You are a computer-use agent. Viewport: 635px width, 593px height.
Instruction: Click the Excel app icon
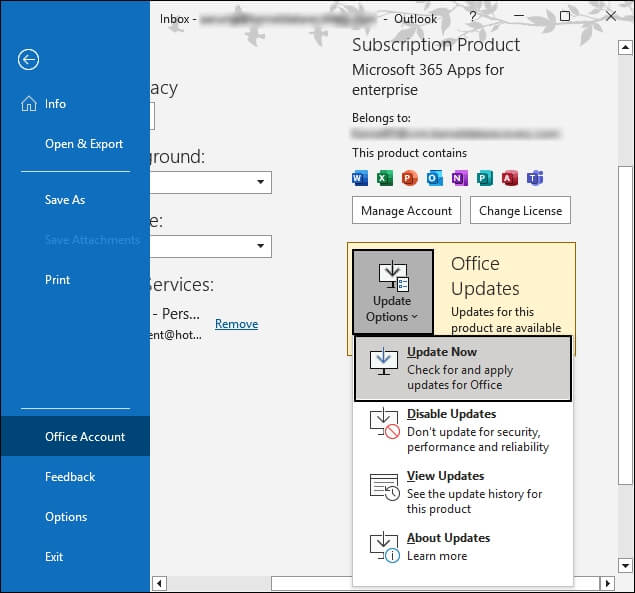(x=385, y=178)
